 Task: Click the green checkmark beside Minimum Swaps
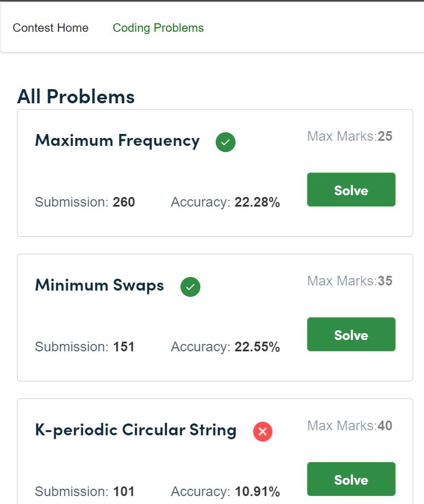tap(190, 287)
